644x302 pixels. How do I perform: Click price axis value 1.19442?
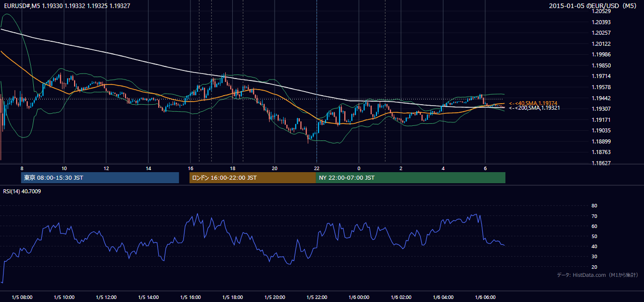click(x=601, y=98)
